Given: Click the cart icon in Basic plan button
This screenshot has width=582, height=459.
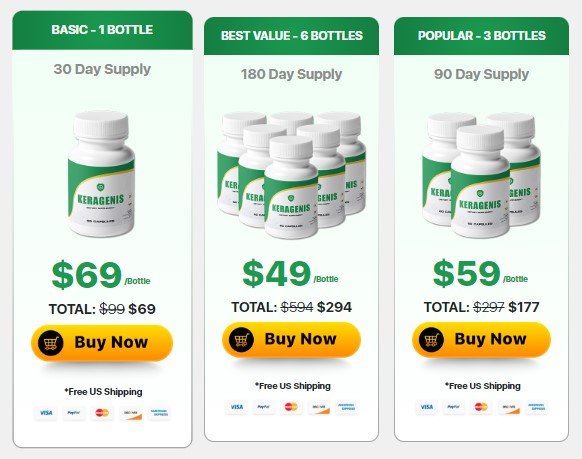Looking at the screenshot, I should coord(51,343).
